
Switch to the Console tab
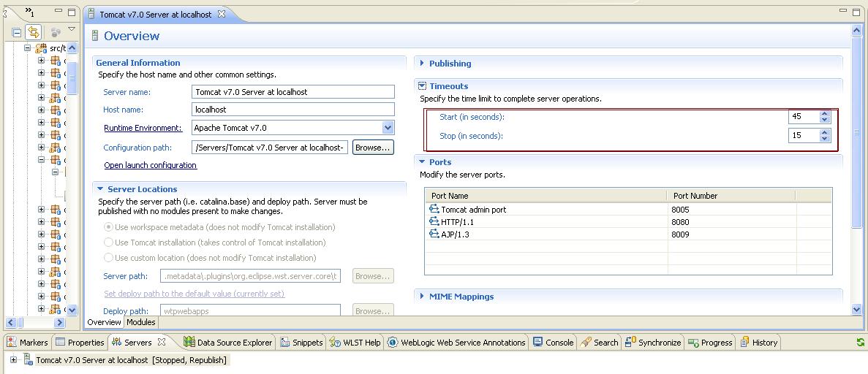(553, 343)
